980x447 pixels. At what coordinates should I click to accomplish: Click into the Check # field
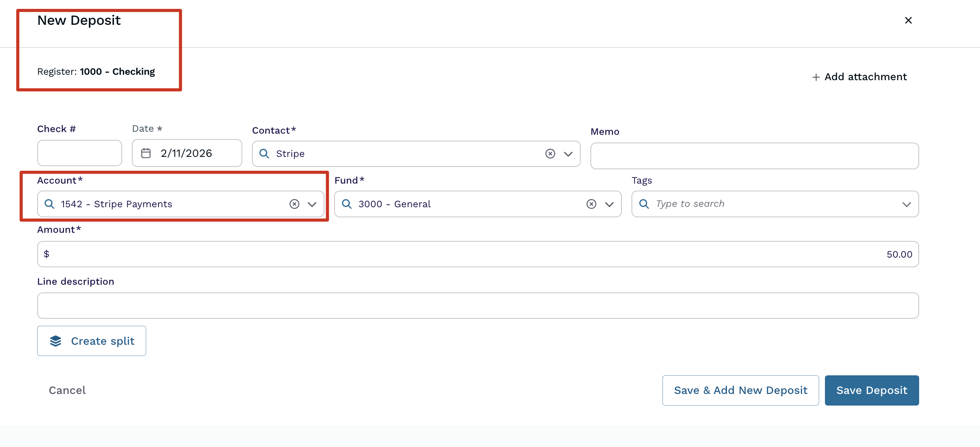tap(79, 153)
